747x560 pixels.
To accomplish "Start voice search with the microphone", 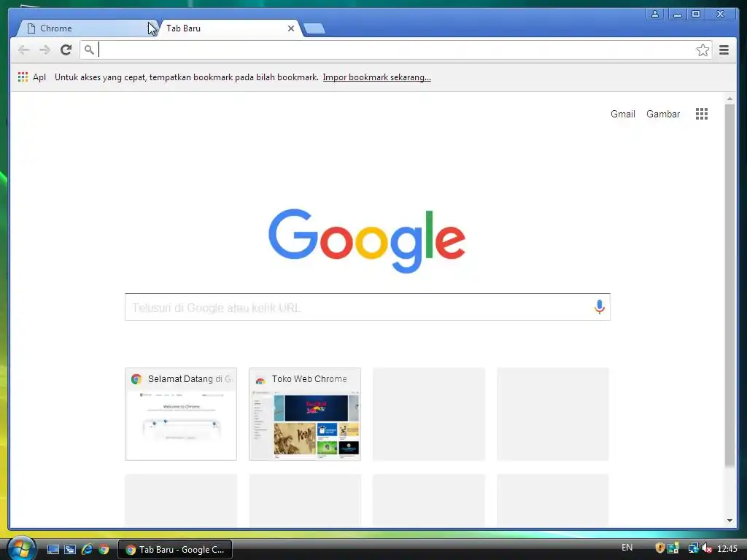I will click(600, 307).
